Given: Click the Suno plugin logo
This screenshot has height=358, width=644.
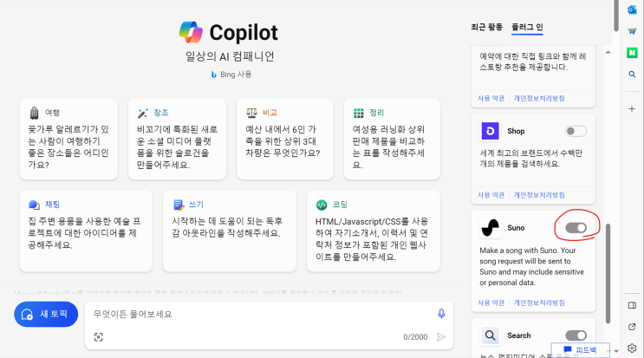Looking at the screenshot, I should tap(491, 228).
